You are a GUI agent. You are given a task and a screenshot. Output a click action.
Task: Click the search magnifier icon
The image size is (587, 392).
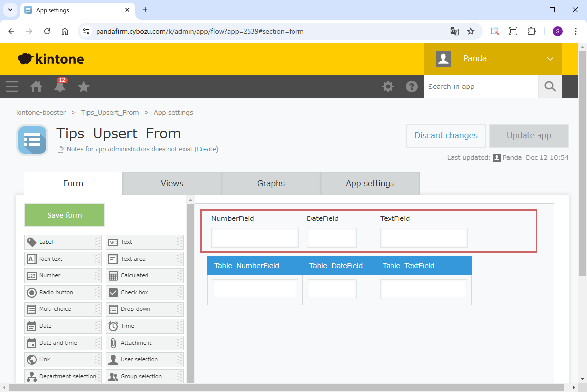pyautogui.click(x=550, y=87)
